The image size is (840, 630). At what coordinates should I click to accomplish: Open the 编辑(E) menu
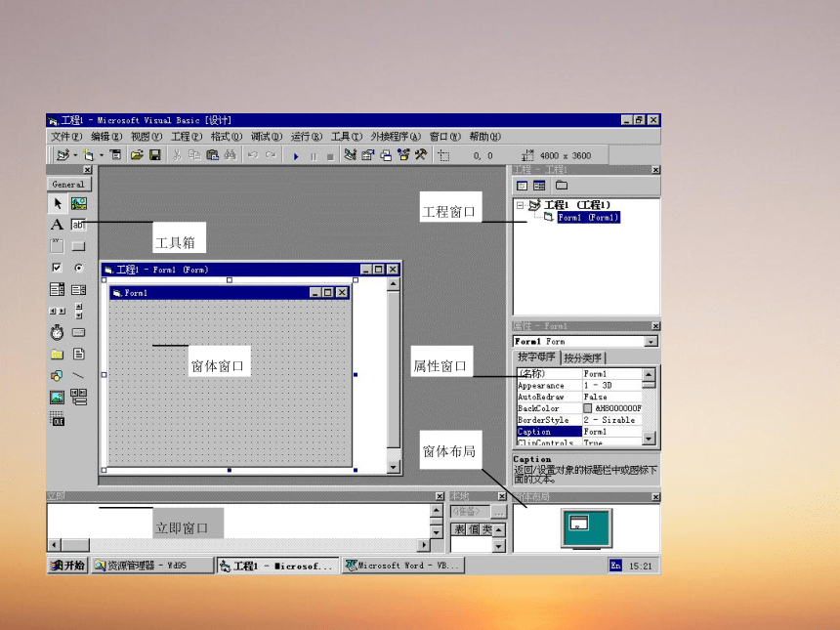pos(106,137)
